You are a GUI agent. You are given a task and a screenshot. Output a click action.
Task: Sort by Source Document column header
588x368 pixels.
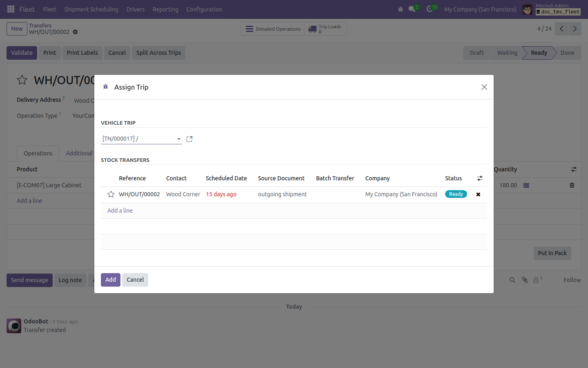(281, 178)
